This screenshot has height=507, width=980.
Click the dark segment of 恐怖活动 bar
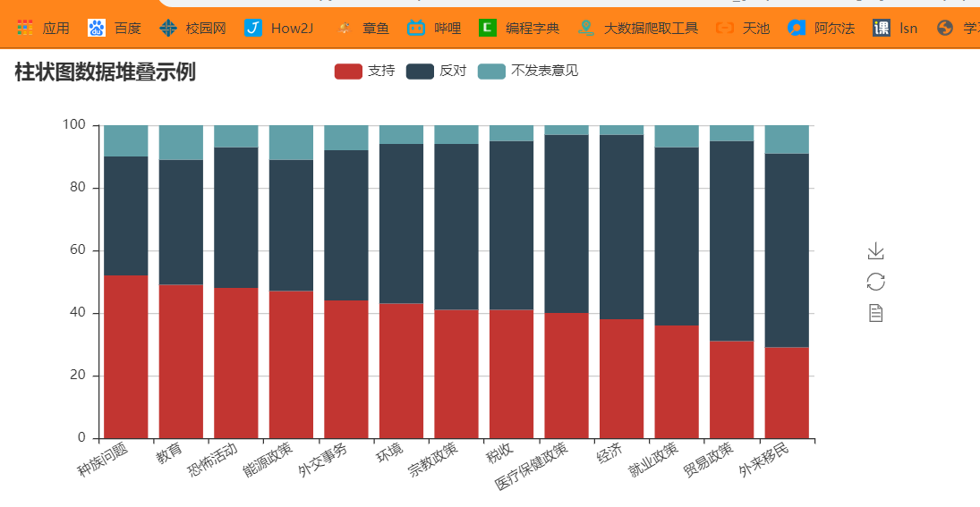pyautogui.click(x=236, y=217)
